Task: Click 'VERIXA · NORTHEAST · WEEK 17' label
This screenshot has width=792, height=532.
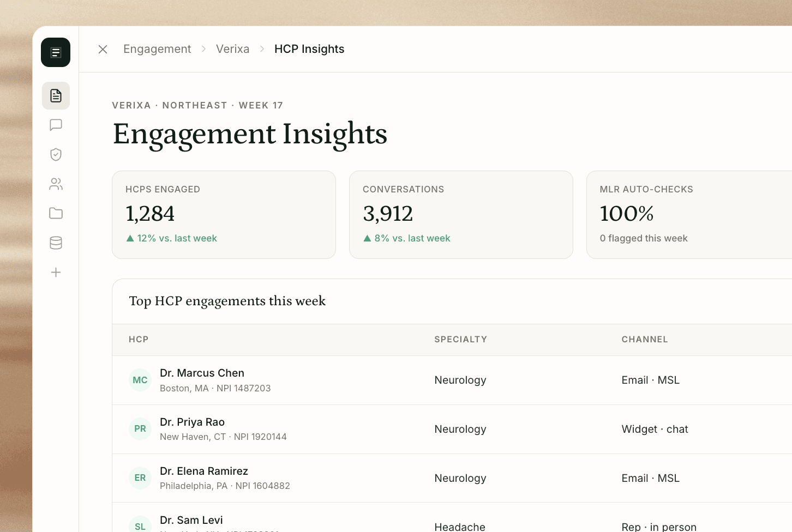Action: click(197, 105)
